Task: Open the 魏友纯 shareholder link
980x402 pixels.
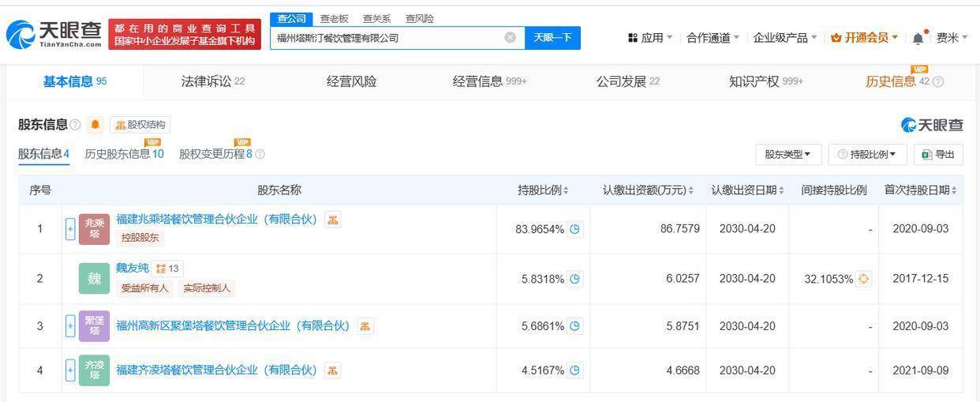Action: [132, 269]
